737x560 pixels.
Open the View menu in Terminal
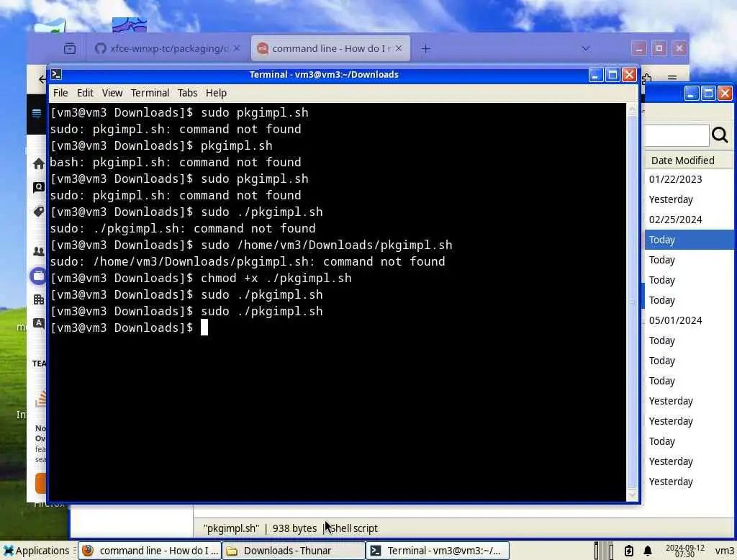(x=112, y=93)
